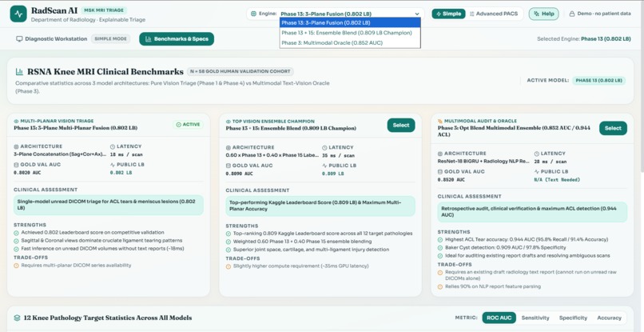Viewport: 644px width, 332px height.
Task: Set metric to ROC AUC
Action: (x=499, y=318)
